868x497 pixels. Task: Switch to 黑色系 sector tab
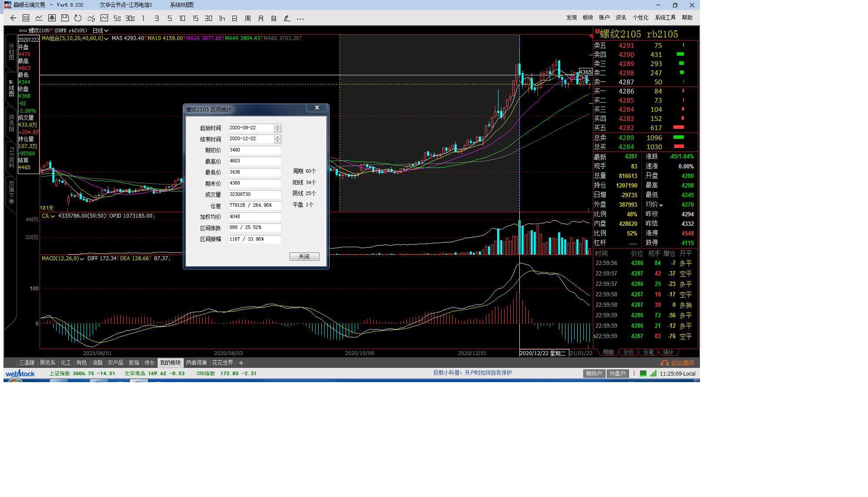[x=47, y=363]
